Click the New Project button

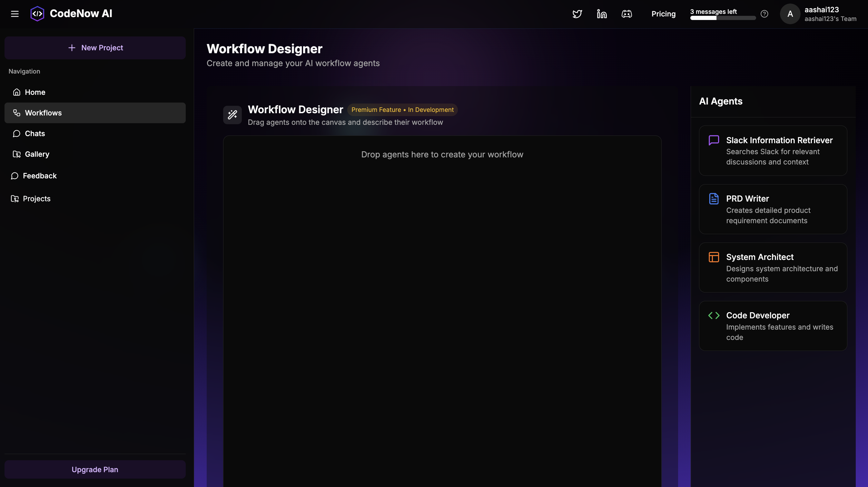pyautogui.click(x=95, y=48)
